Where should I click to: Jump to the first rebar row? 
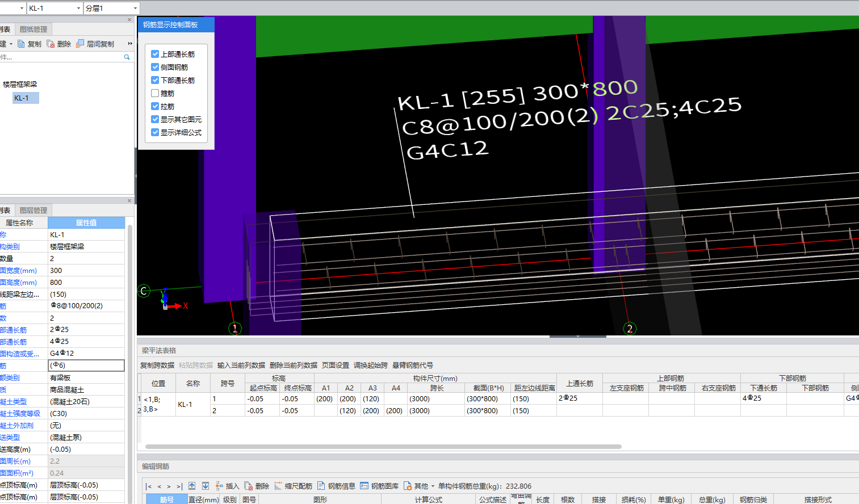point(149,486)
